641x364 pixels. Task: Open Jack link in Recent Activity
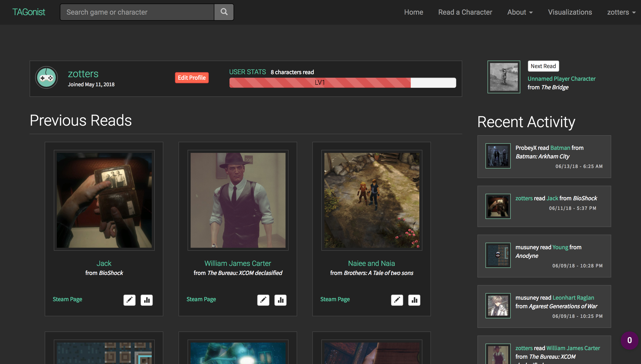pyautogui.click(x=552, y=198)
